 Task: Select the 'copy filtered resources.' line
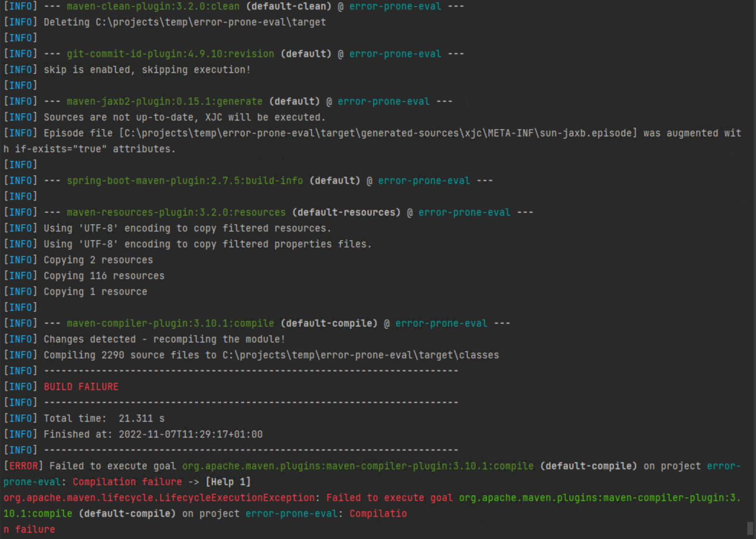(x=187, y=228)
